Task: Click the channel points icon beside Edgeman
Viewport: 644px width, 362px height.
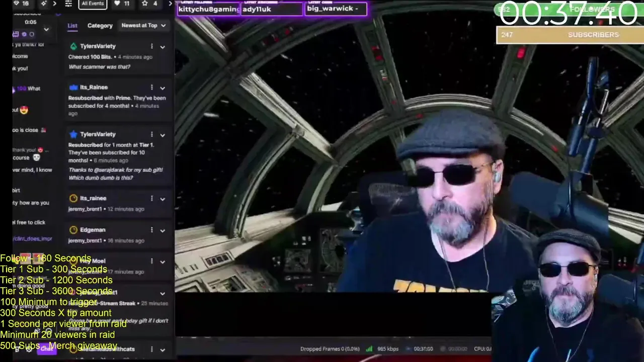Action: [73, 230]
